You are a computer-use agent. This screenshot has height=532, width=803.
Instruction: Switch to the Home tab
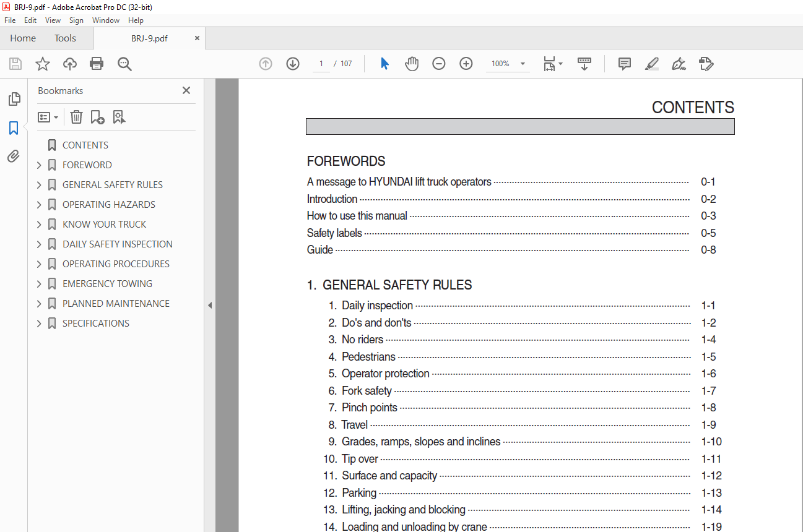(x=23, y=38)
